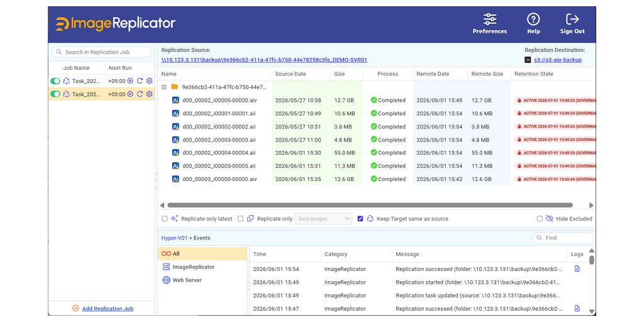Viewport: 644px width, 322px height.
Task: Click the Search in Replication Job field
Action: point(101,52)
